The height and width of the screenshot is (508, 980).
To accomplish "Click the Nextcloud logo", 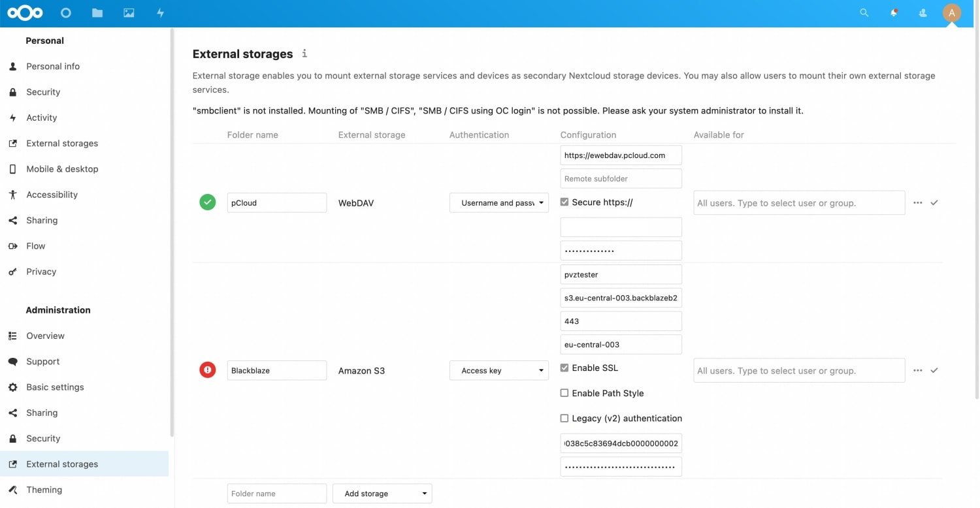I will pos(25,12).
